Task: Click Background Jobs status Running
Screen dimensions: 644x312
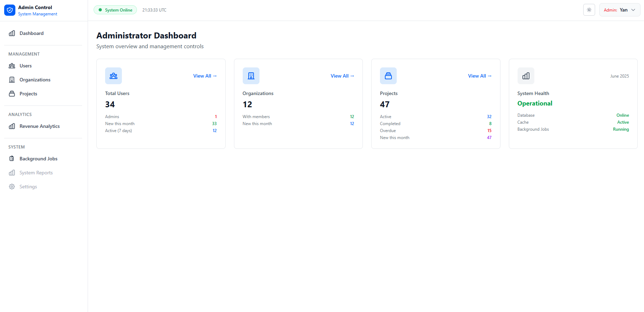Action: pos(621,129)
